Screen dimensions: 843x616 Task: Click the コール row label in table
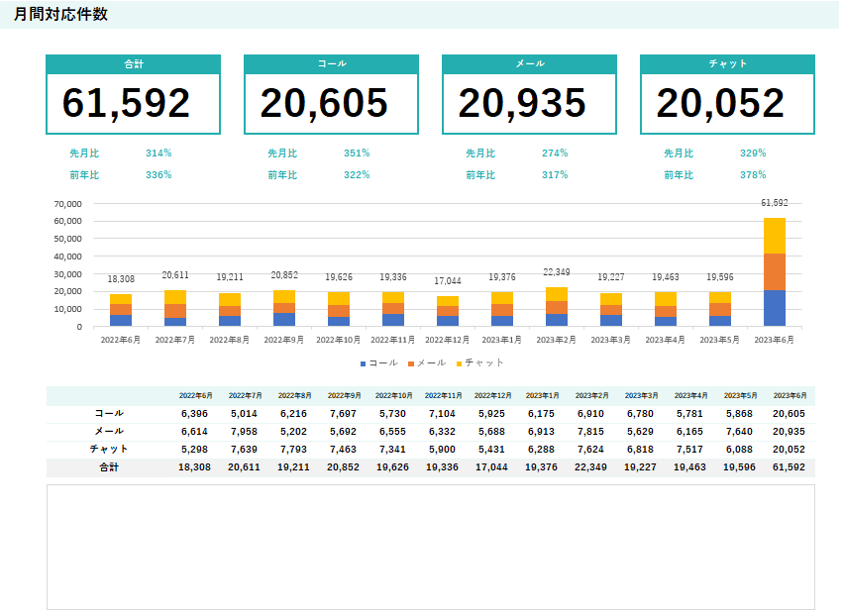click(x=109, y=413)
